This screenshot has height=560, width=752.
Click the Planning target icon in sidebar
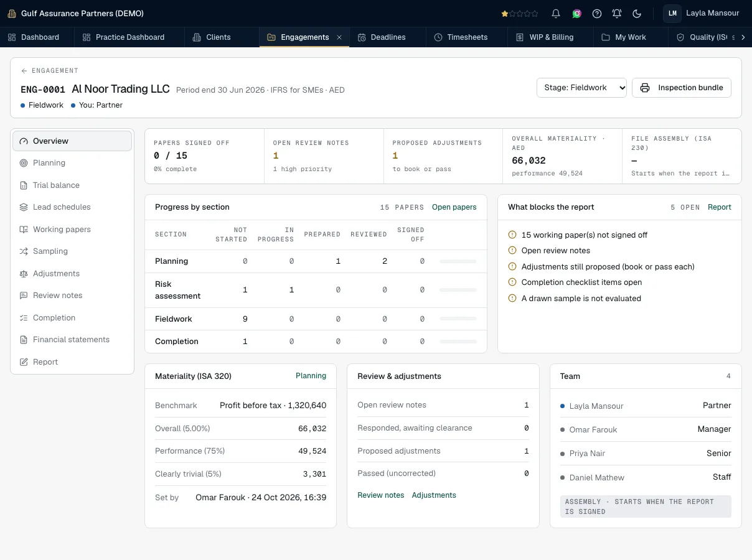(x=24, y=163)
